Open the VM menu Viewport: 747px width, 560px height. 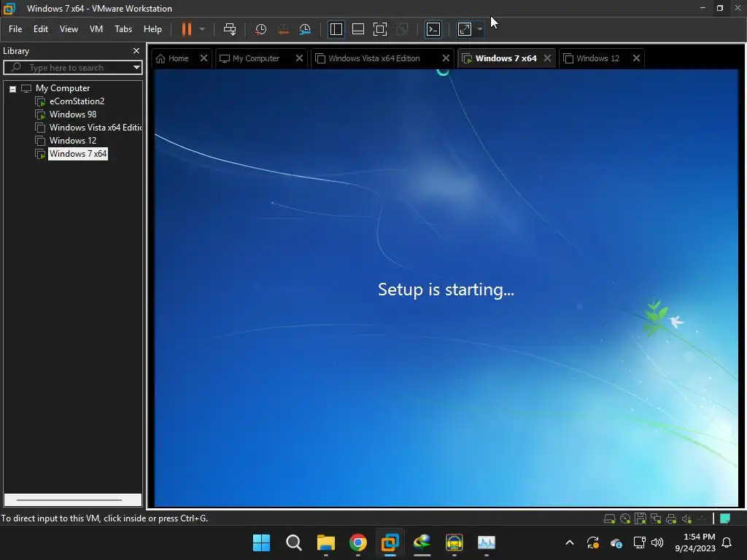click(96, 29)
